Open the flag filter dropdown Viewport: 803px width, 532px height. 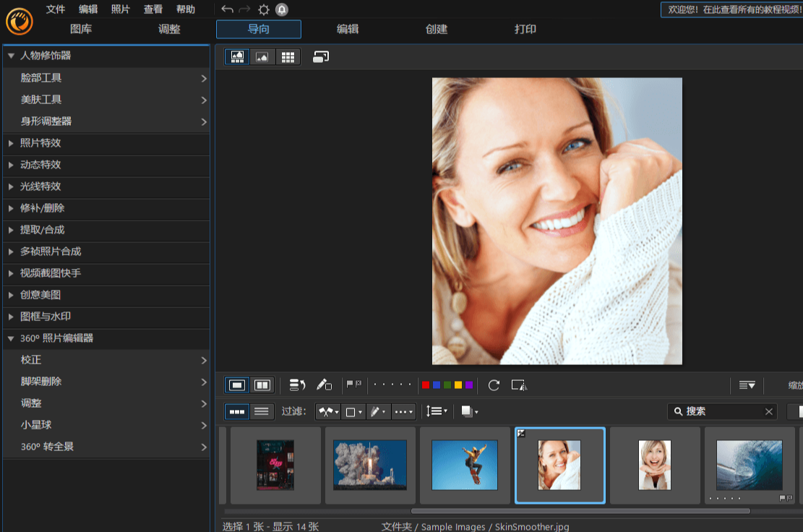click(x=328, y=411)
